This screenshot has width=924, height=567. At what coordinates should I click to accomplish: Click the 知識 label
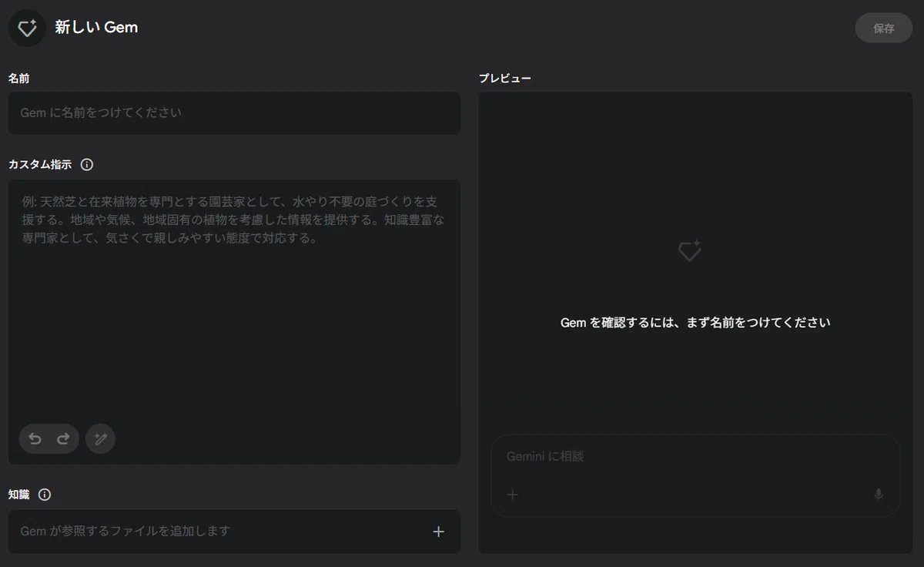click(19, 495)
